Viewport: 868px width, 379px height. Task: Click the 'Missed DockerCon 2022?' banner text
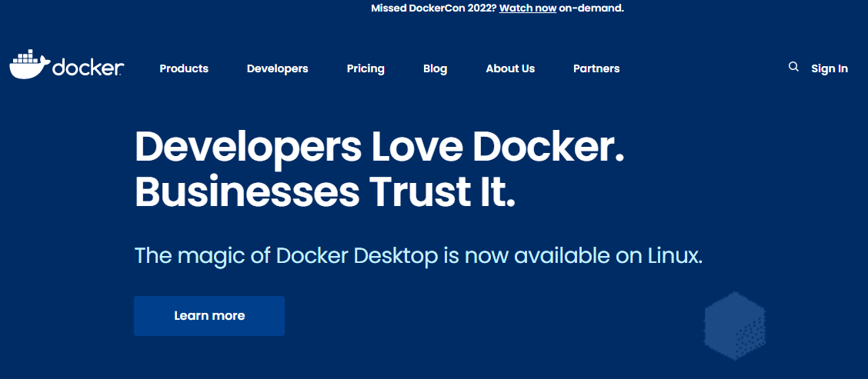[x=434, y=8]
